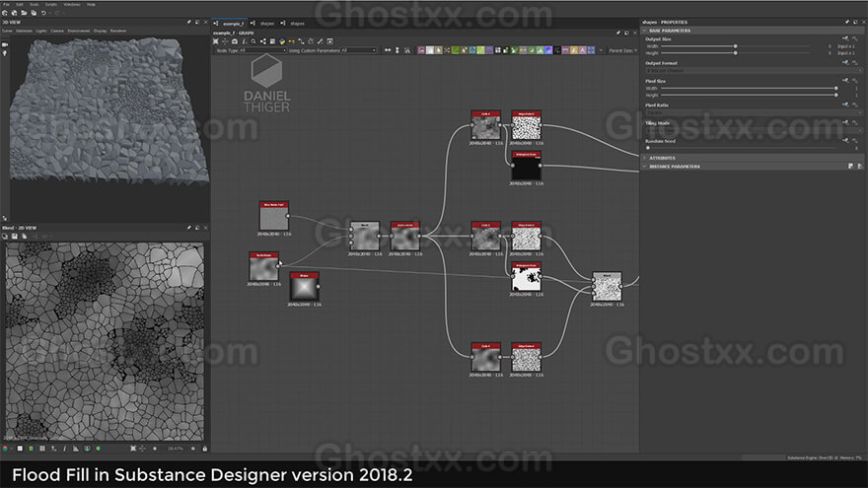The image size is (868, 488).
Task: Switch to the example_f graph tab
Action: [233, 24]
